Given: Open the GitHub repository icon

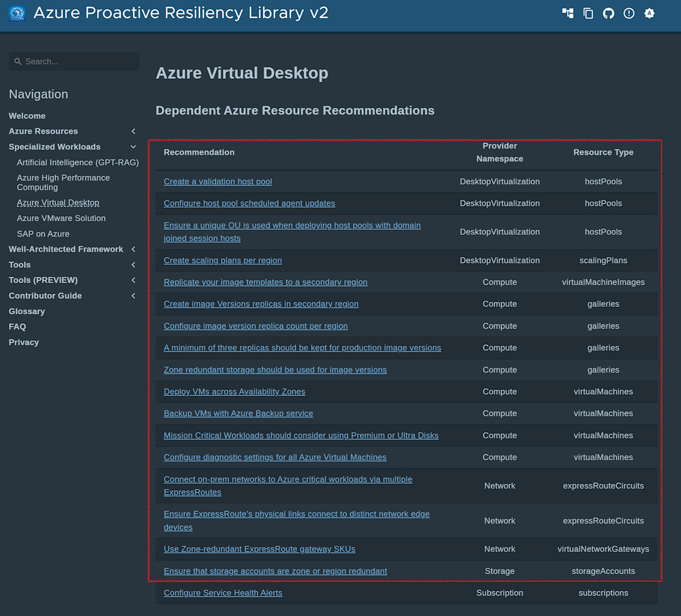Looking at the screenshot, I should coord(608,13).
